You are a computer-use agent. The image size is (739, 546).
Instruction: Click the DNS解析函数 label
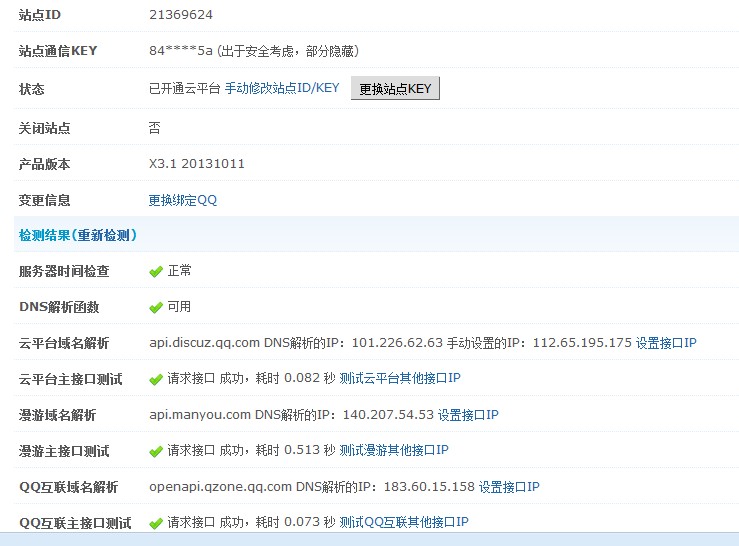pyautogui.click(x=59, y=307)
